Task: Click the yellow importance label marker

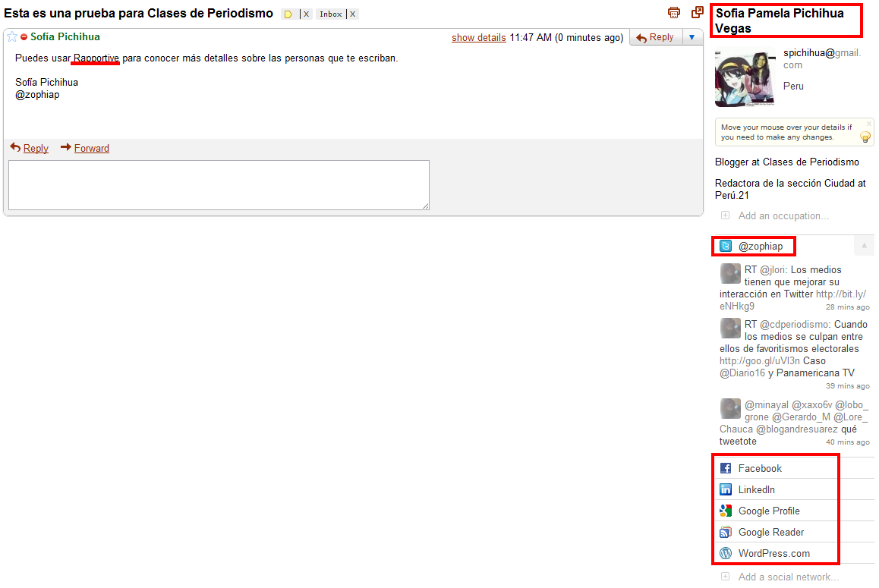Action: tap(288, 14)
